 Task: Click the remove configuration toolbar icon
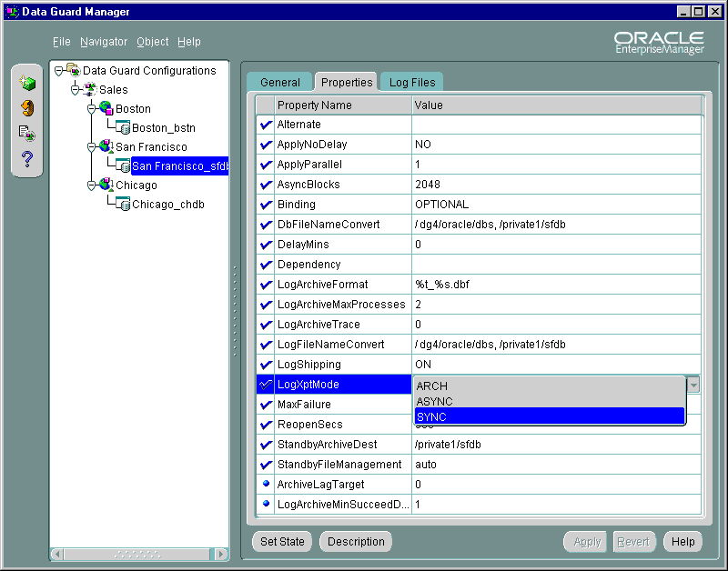point(27,107)
